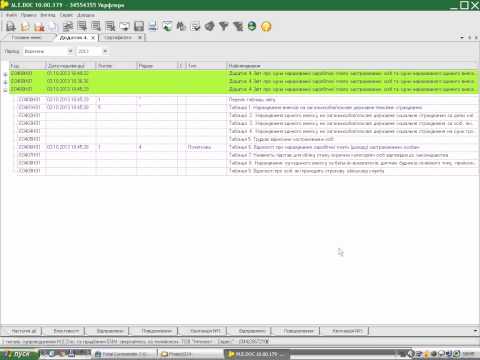Click the green globe toolbar icon
Viewport: 480px width, 360px height.
click(x=252, y=26)
